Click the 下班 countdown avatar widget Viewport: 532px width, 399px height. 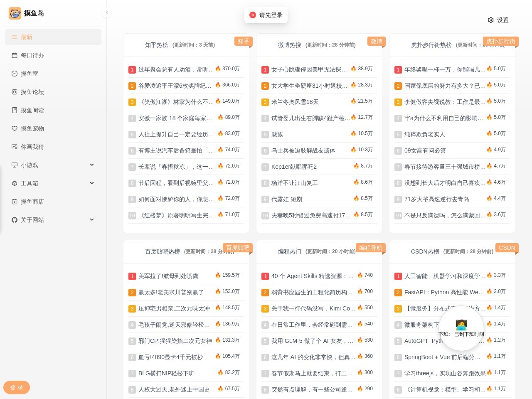tap(461, 328)
